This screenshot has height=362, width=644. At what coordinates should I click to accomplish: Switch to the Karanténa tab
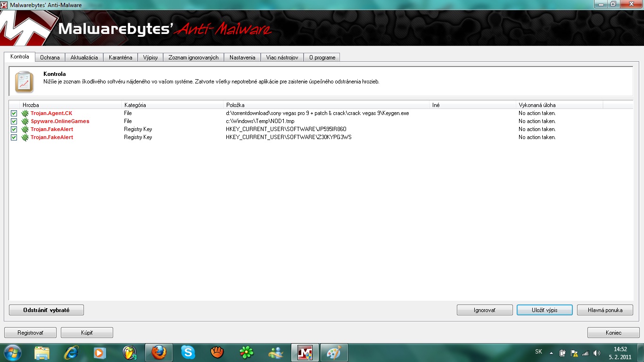[x=120, y=58]
